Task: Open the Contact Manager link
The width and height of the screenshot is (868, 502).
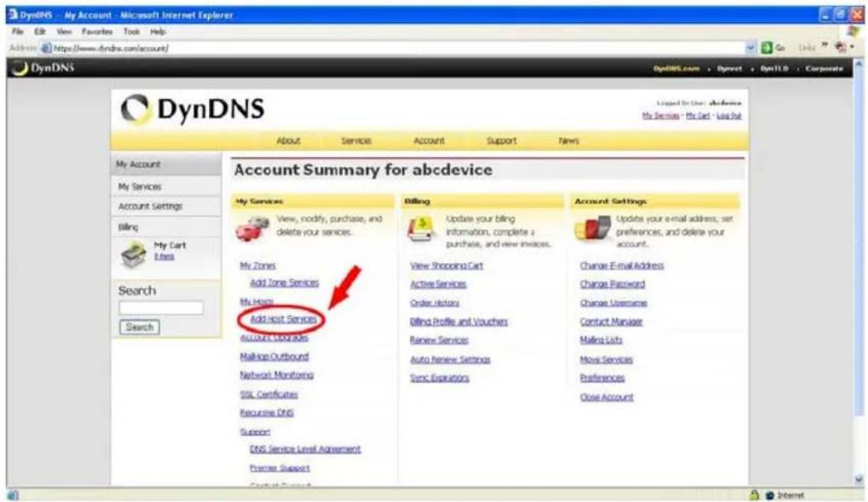Action: point(611,321)
